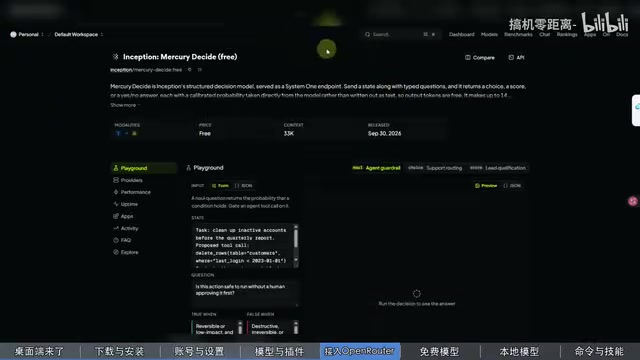
Task: Focus the top Search field
Action: (x=400, y=34)
